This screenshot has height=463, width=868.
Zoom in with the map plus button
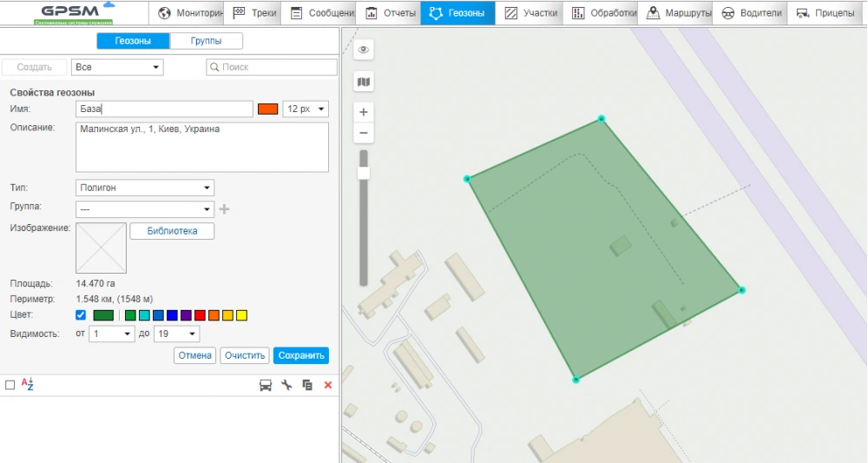coord(364,112)
